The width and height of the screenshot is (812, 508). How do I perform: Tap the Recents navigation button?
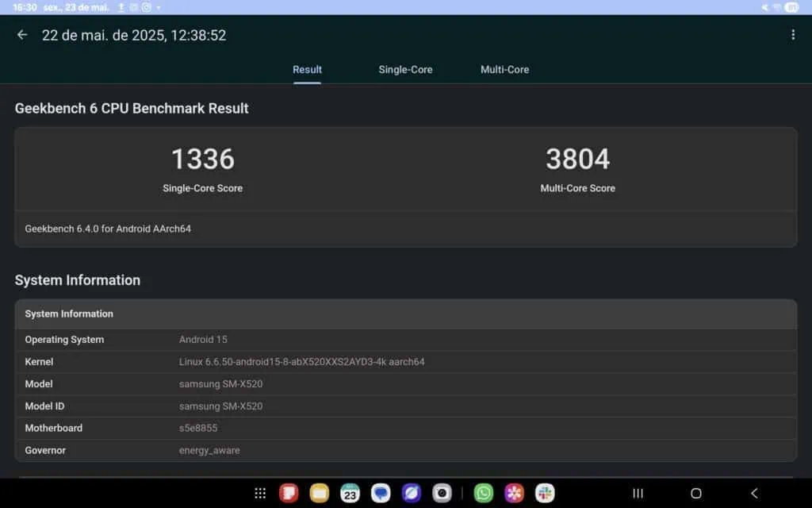(x=637, y=493)
